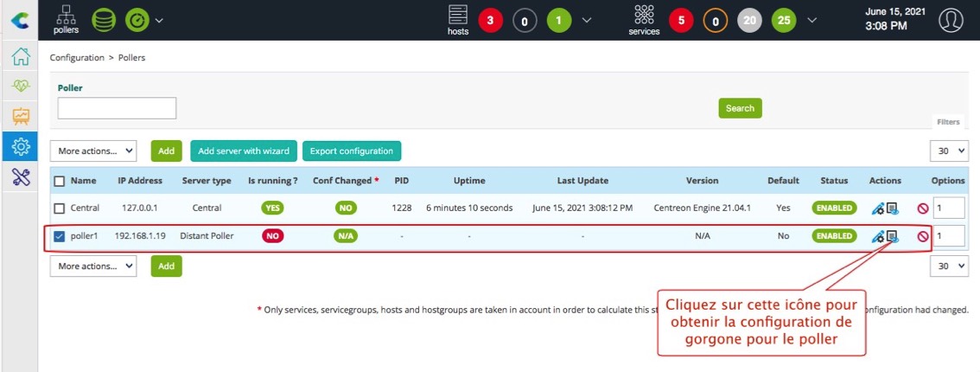Viewport: 980px width, 372px height.
Task: Click the pollers icon in top bar
Action: [66, 19]
